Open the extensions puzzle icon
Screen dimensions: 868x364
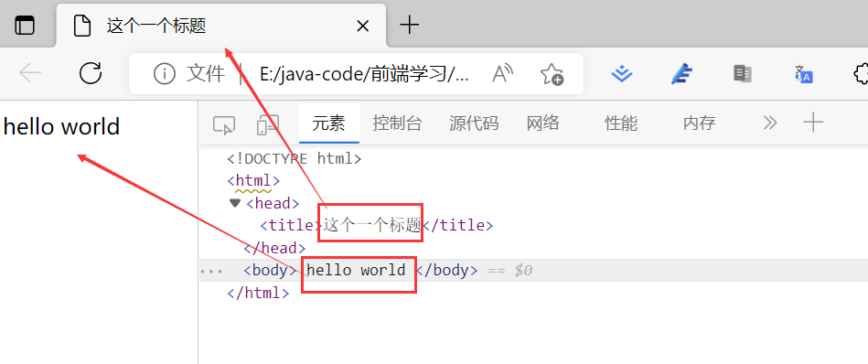pos(861,73)
